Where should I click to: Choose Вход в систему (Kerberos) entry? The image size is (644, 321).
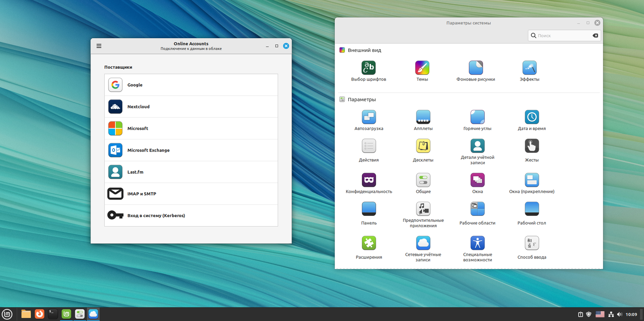pos(191,215)
